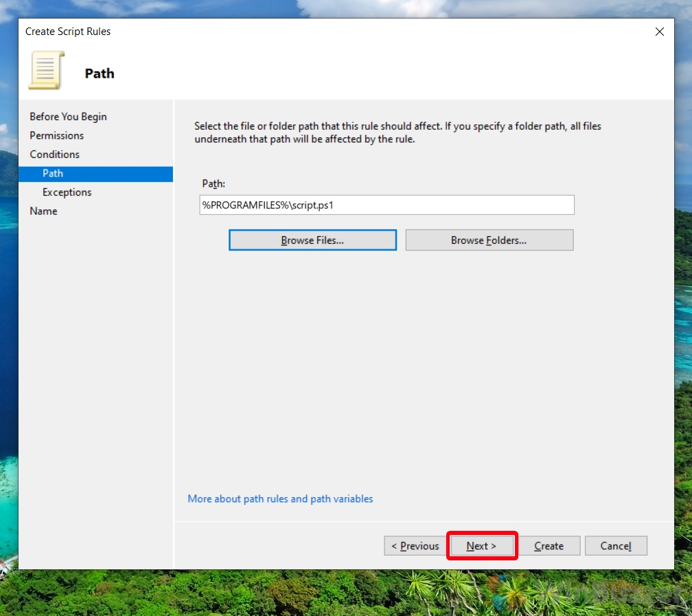Advance using the Next button

[482, 545]
